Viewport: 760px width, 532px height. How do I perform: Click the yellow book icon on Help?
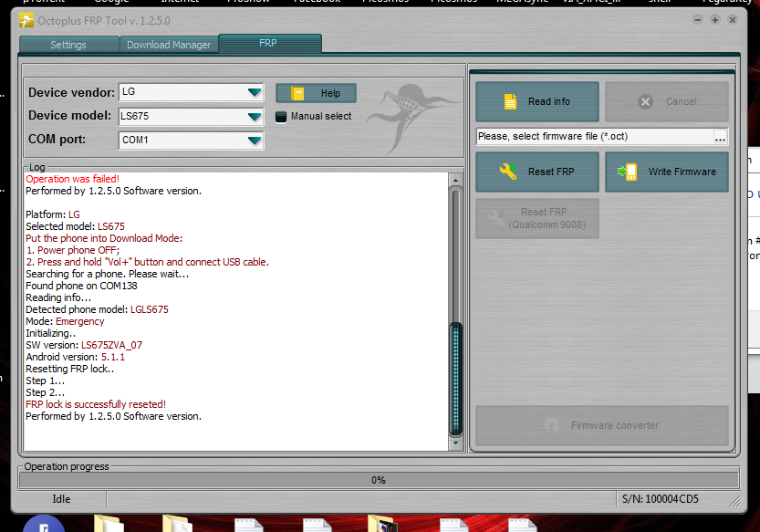[297, 93]
